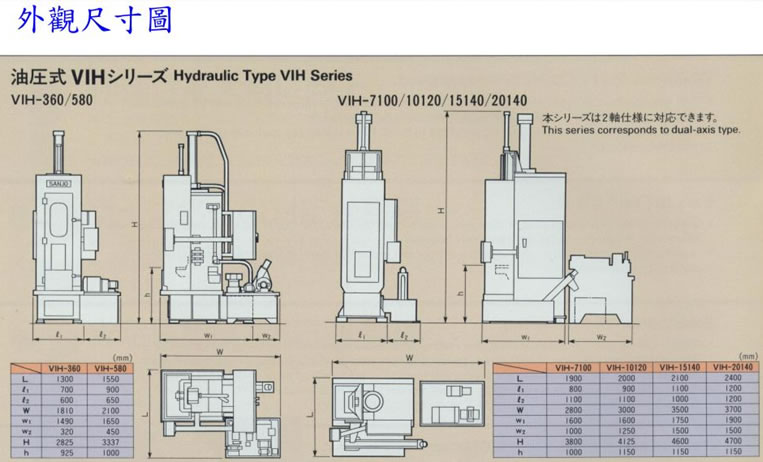The height and width of the screenshot is (462, 763).
Task: Click the subheading 'VIH-7100/10120/15140/20140'
Action: pyautogui.click(x=432, y=101)
